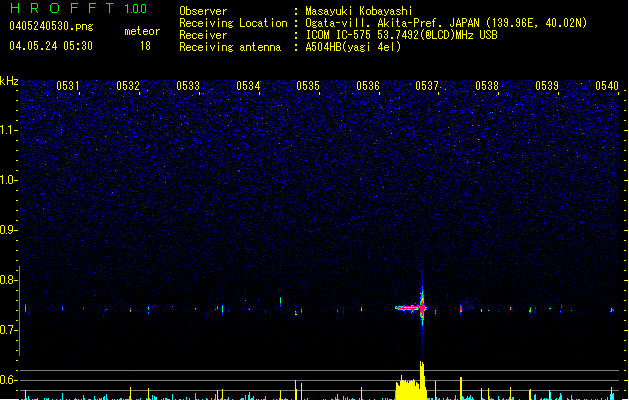The width and height of the screenshot is (629, 400).
Task: Select the file name 0405240530.png
Action: 51,27
